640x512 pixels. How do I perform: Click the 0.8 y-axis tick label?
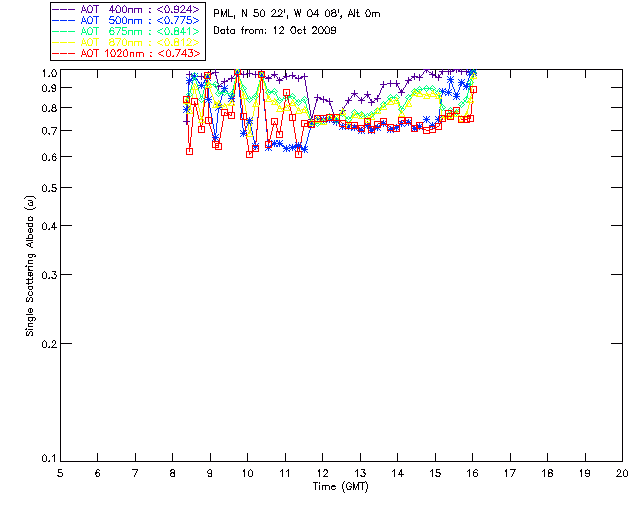[49, 108]
